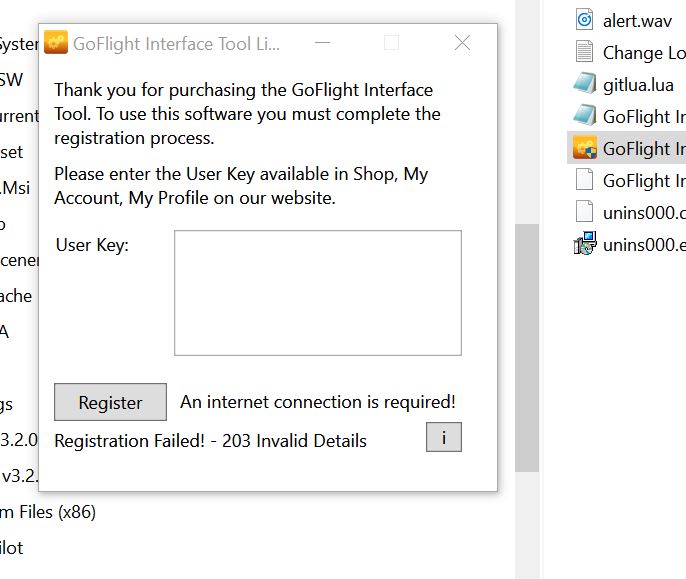This screenshot has height=579, width=686.
Task: Select the folder ending in "SW" in left pane
Action: coord(11,80)
